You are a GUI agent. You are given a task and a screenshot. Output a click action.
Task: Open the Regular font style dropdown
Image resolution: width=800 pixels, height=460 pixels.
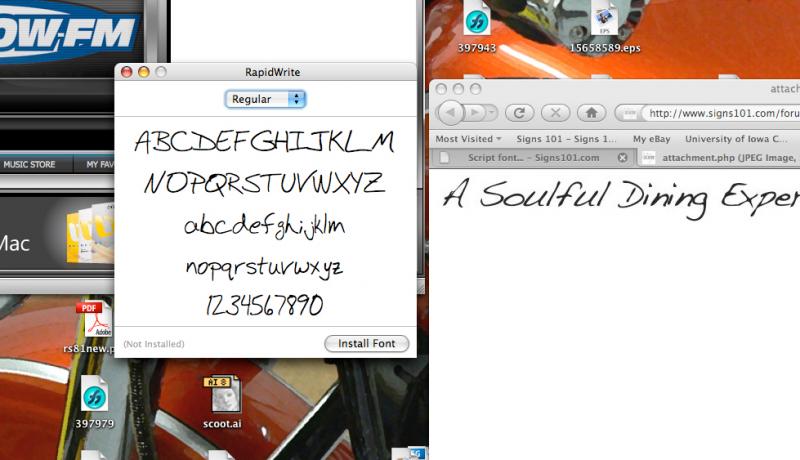click(x=265, y=99)
